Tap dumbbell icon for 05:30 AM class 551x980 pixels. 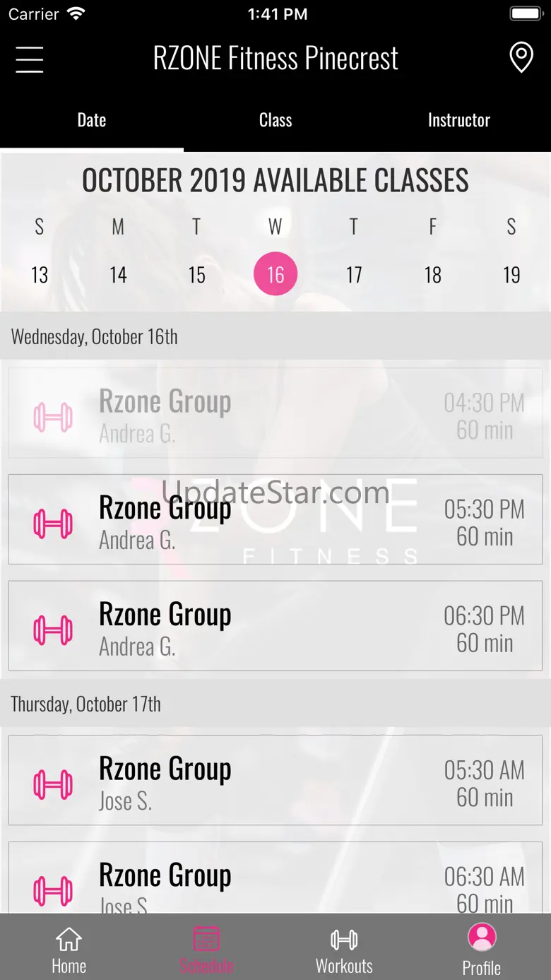[53, 784]
